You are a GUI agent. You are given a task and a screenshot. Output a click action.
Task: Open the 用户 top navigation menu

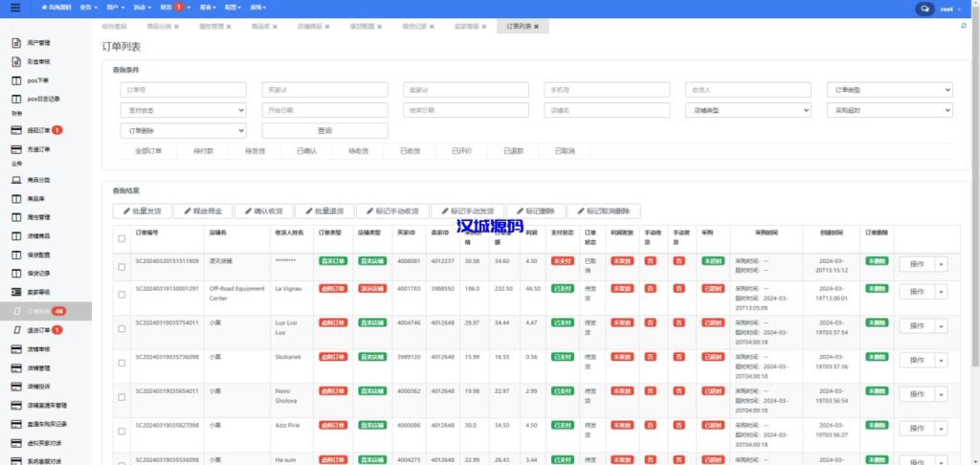tap(116, 8)
